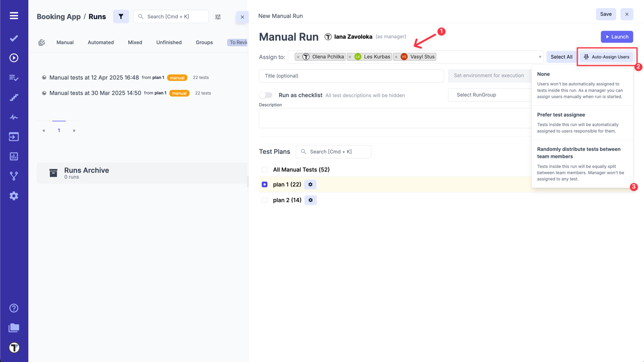Open the filter funnel icon beside Runs

(121, 16)
